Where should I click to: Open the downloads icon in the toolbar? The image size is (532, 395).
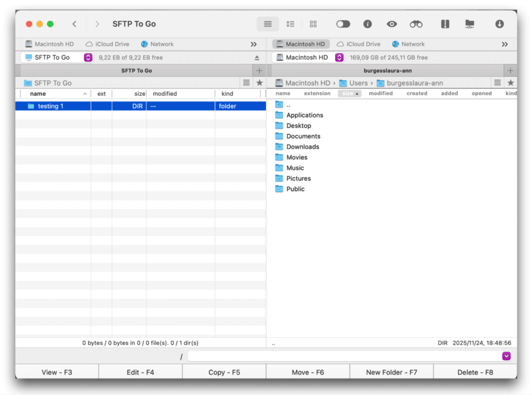point(499,24)
